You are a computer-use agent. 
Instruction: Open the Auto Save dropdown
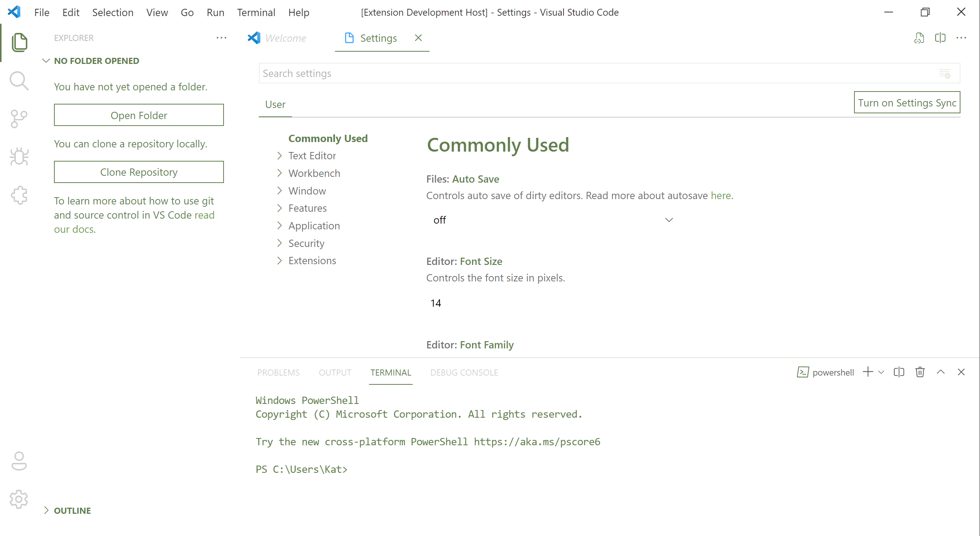(551, 220)
